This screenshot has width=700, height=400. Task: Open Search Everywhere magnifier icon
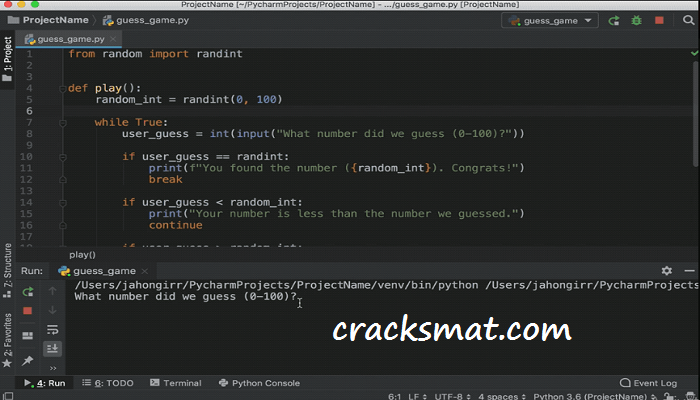[x=688, y=20]
